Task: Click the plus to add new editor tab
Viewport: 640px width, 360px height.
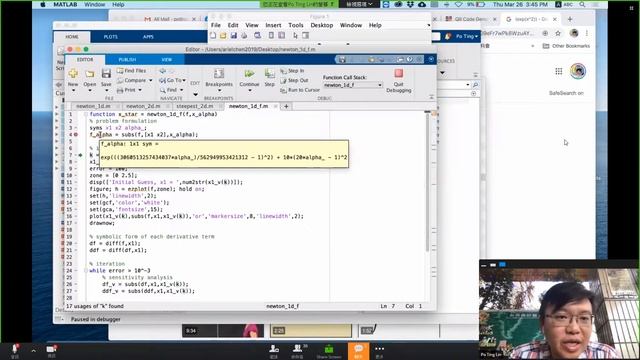Action: (x=286, y=106)
